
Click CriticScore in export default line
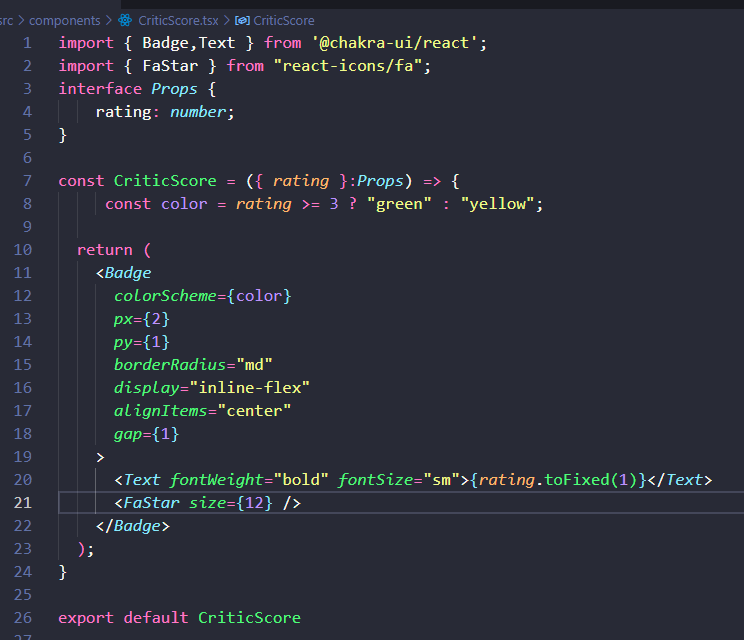(x=249, y=618)
